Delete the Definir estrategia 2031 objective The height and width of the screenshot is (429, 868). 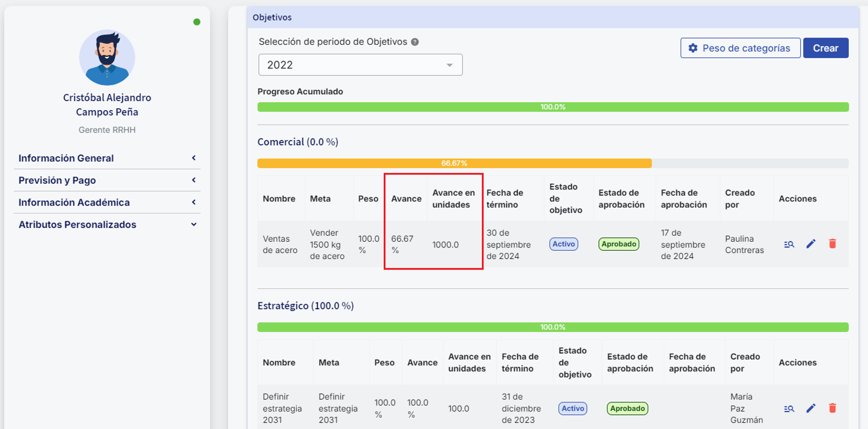pos(832,408)
